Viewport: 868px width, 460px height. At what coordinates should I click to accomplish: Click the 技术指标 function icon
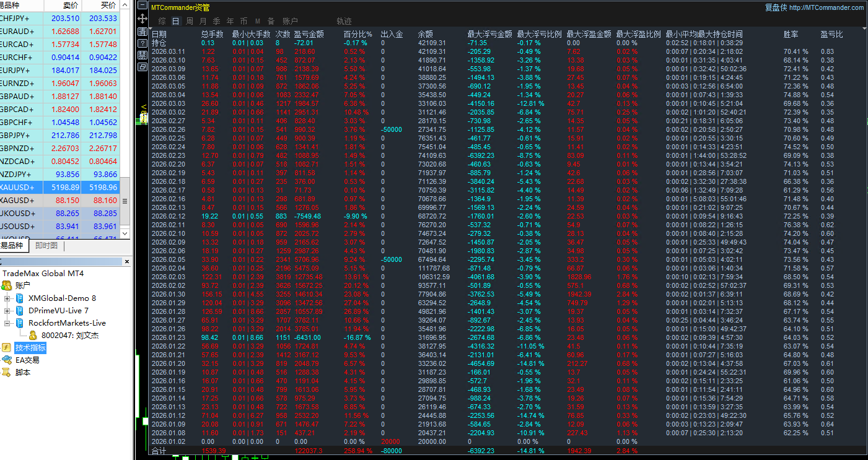7,348
